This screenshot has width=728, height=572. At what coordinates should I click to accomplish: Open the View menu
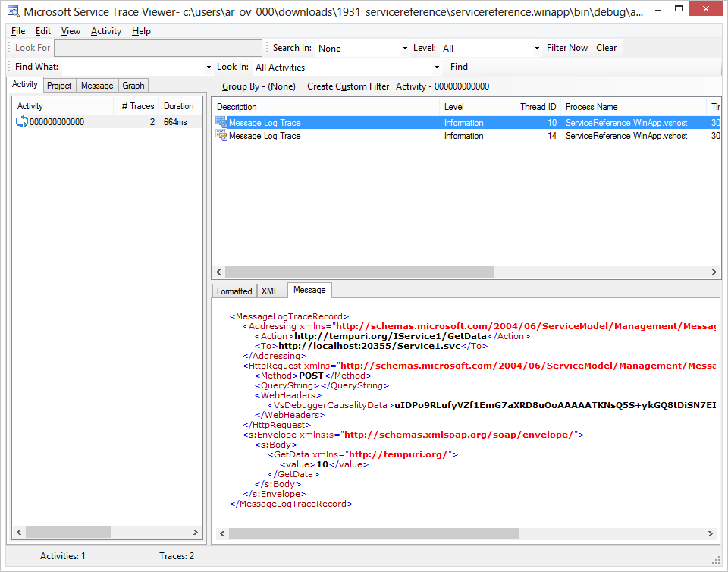coord(71,31)
